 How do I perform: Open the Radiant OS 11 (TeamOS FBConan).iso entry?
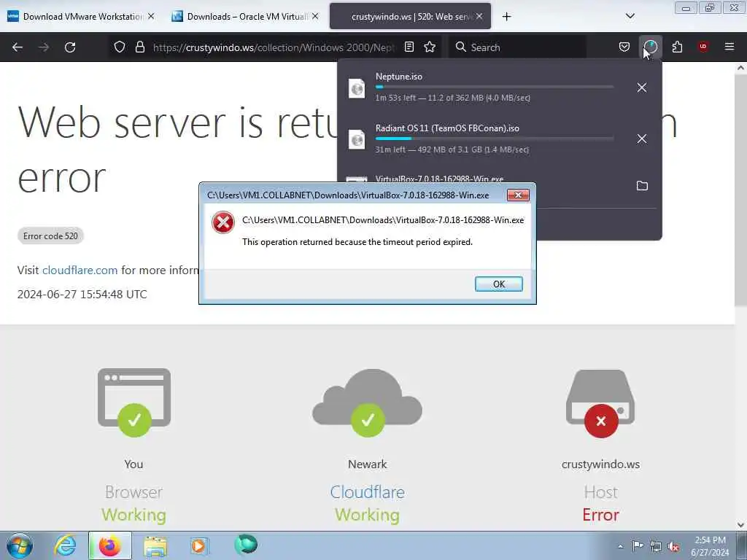coord(481,139)
